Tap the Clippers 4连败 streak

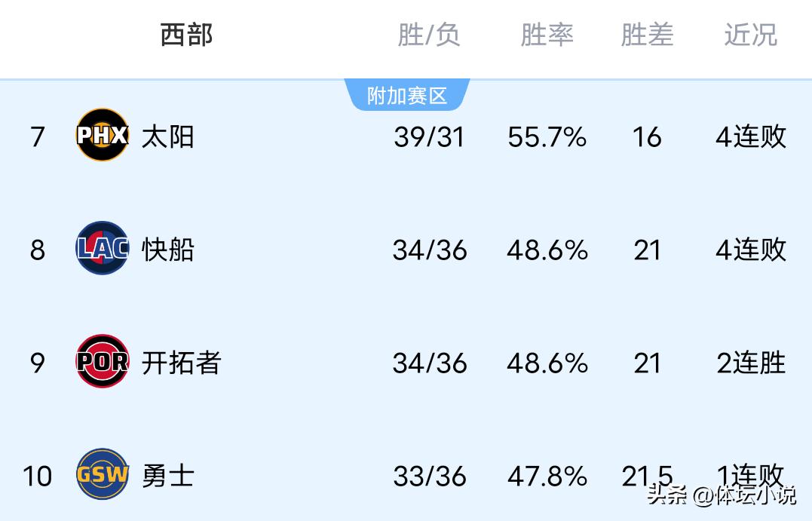point(750,250)
